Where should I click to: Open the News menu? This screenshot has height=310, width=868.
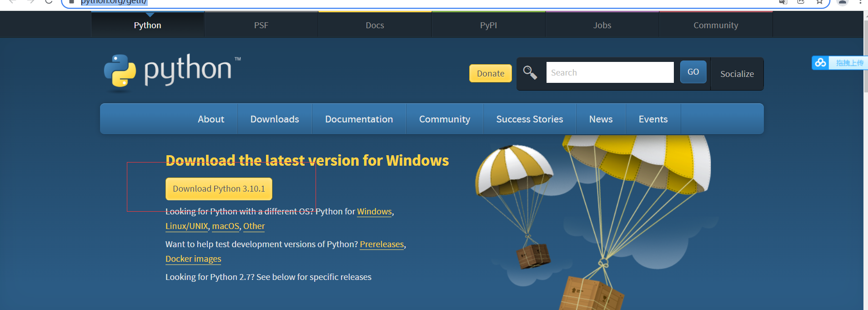pos(601,119)
